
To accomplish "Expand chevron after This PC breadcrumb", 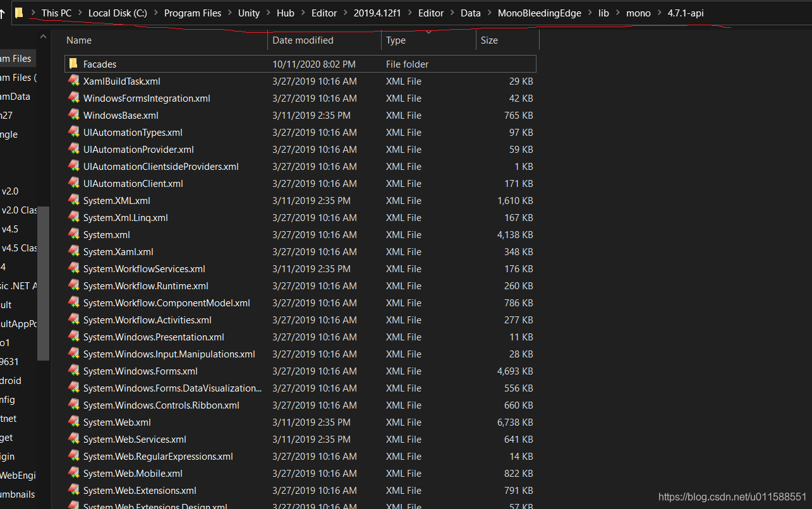I will (x=80, y=13).
